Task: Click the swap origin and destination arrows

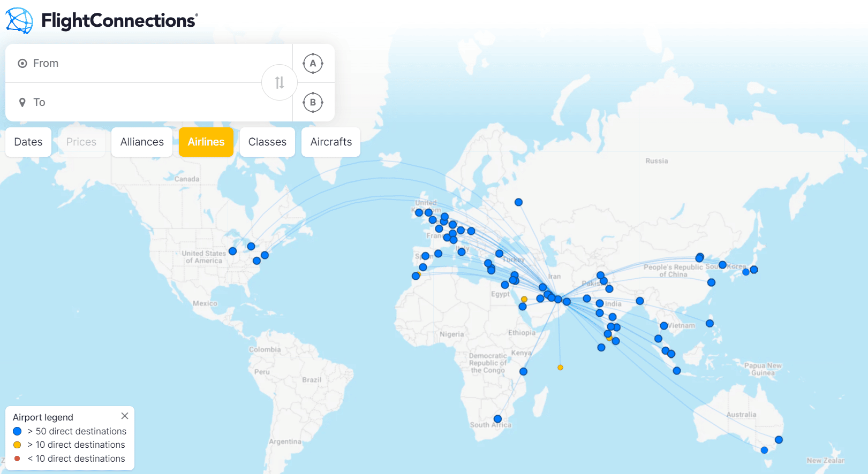Action: click(x=279, y=82)
